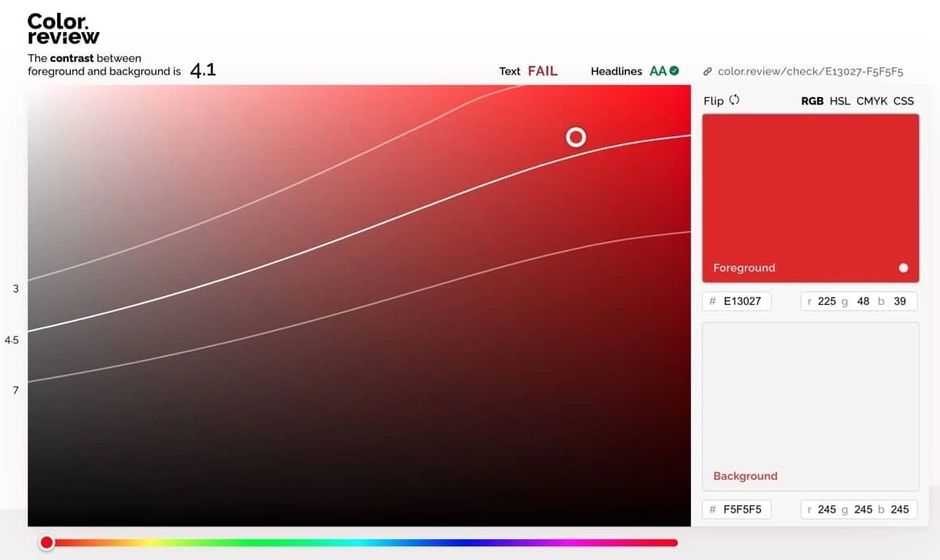Click the link icon beside the share URL
940x560 pixels.
coord(707,71)
